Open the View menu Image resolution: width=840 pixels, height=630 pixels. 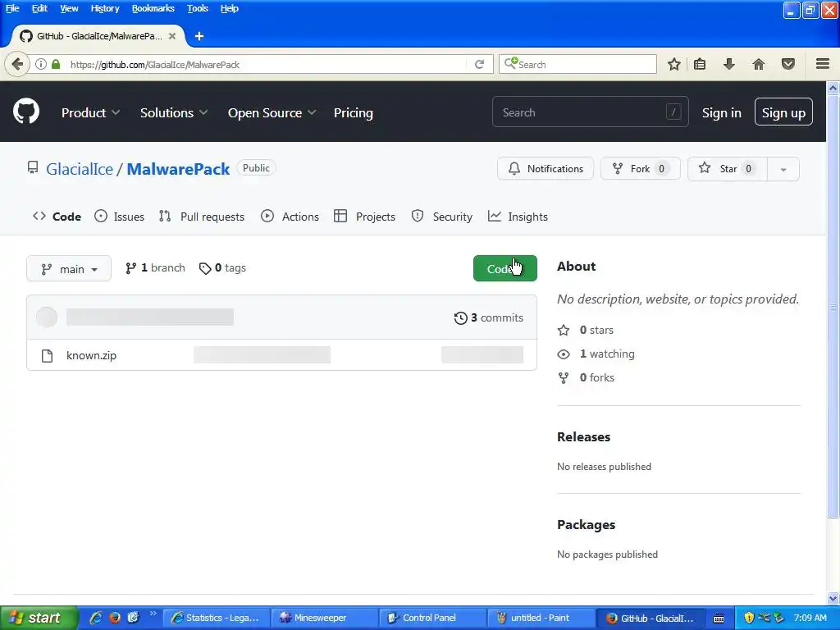click(x=69, y=8)
